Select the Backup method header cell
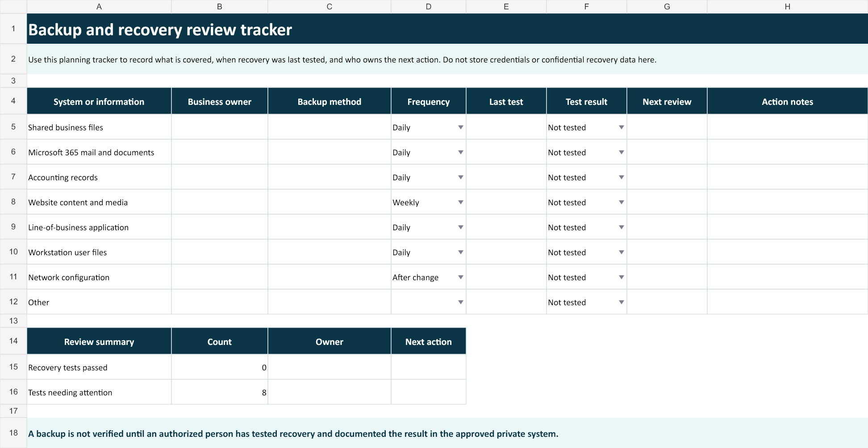The image size is (868, 448). 330,101
